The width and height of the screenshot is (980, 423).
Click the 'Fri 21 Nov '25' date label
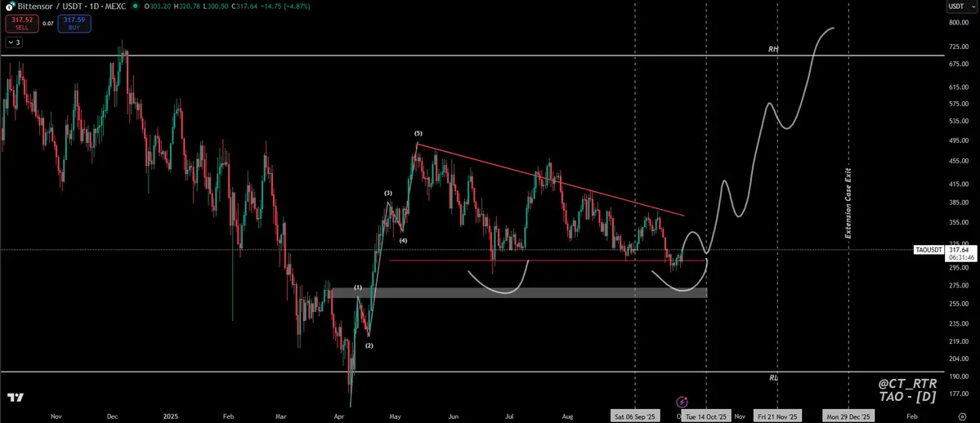[x=777, y=416]
